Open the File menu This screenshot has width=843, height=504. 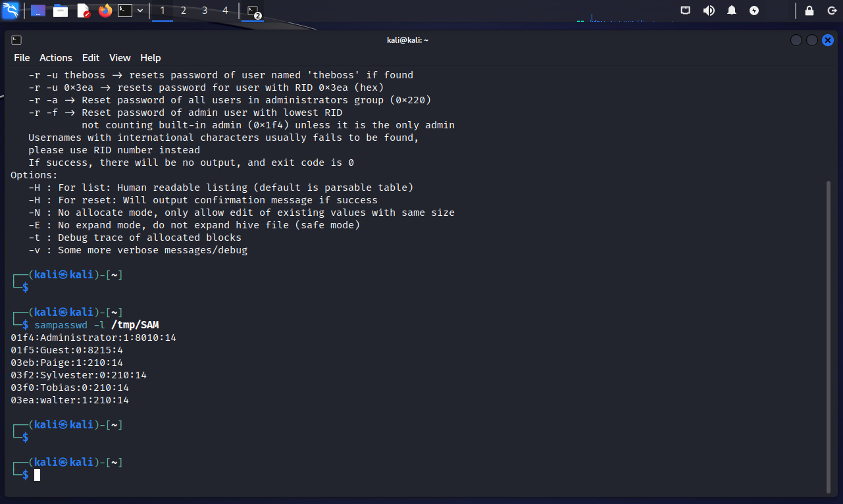tap(22, 58)
